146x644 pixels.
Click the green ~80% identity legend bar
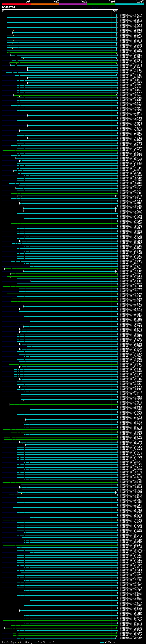tap(101, 4)
